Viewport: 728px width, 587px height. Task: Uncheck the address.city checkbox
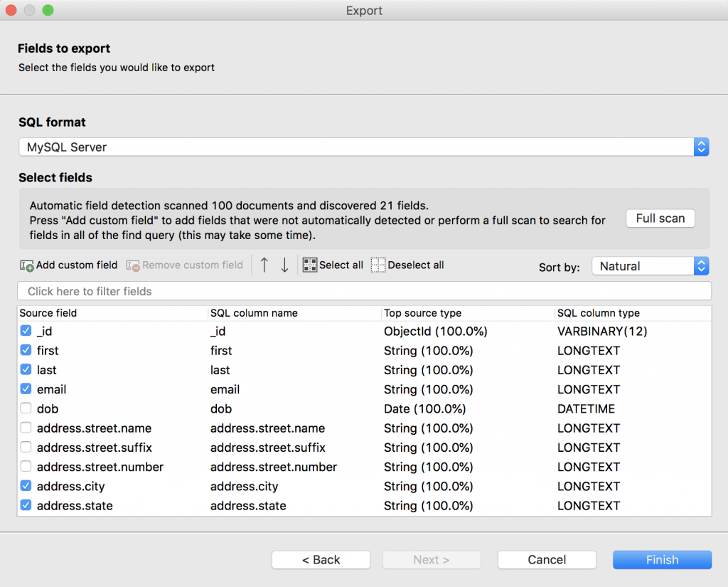(26, 486)
